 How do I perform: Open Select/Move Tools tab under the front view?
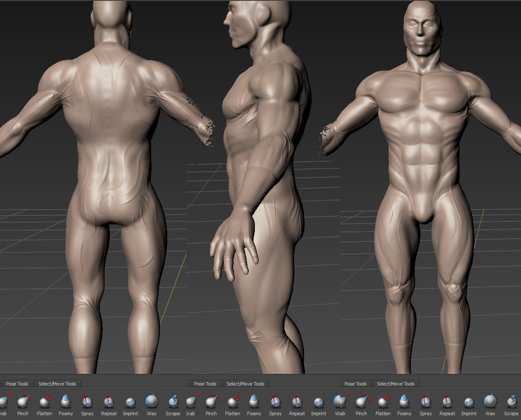(x=396, y=384)
